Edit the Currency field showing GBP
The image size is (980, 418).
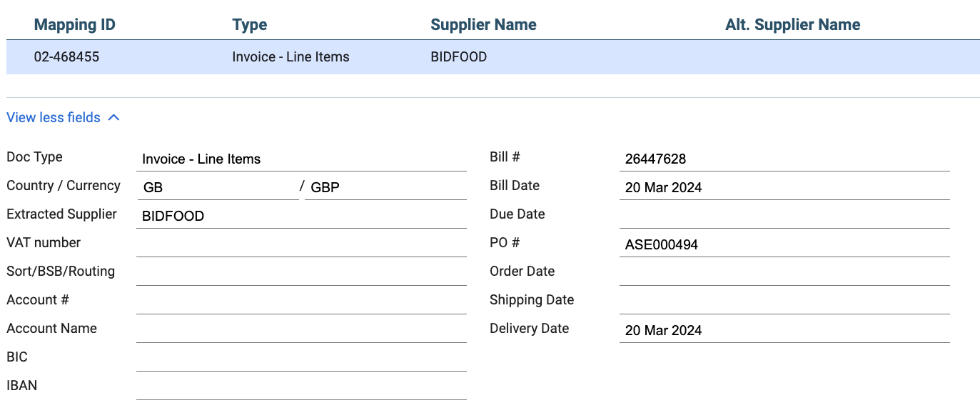point(385,188)
